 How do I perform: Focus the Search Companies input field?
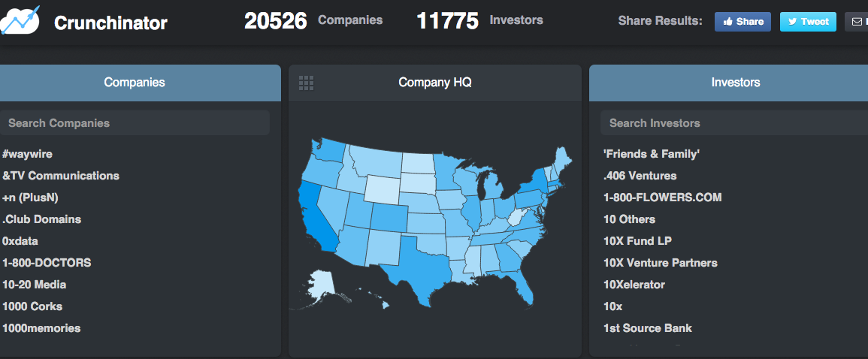pos(135,123)
